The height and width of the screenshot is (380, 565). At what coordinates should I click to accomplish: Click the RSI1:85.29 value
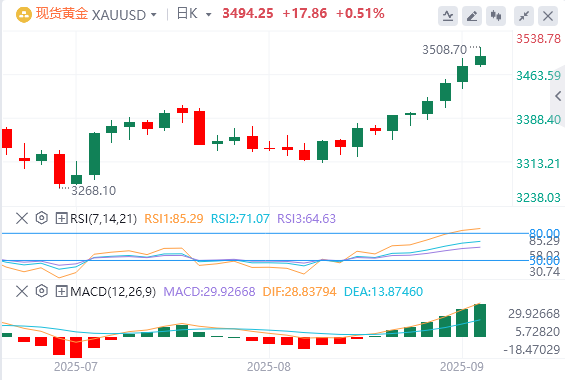click(x=174, y=219)
